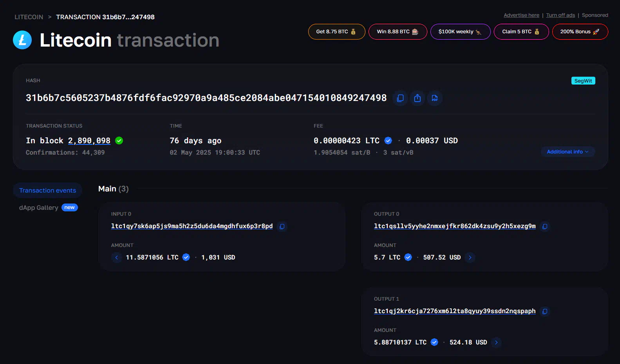Click the 0.00037 USD fee value
620x364 pixels.
pyautogui.click(x=432, y=141)
